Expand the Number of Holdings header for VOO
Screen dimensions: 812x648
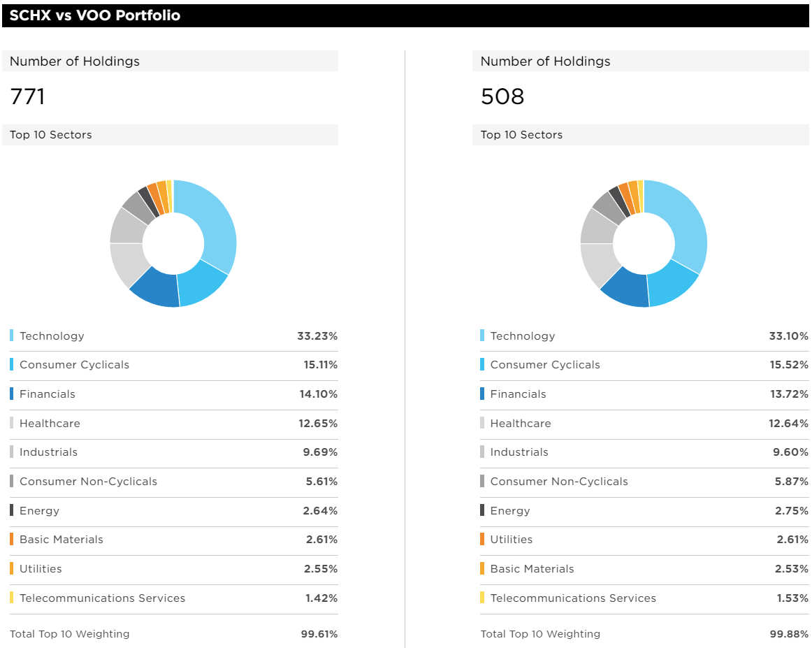[643, 62]
